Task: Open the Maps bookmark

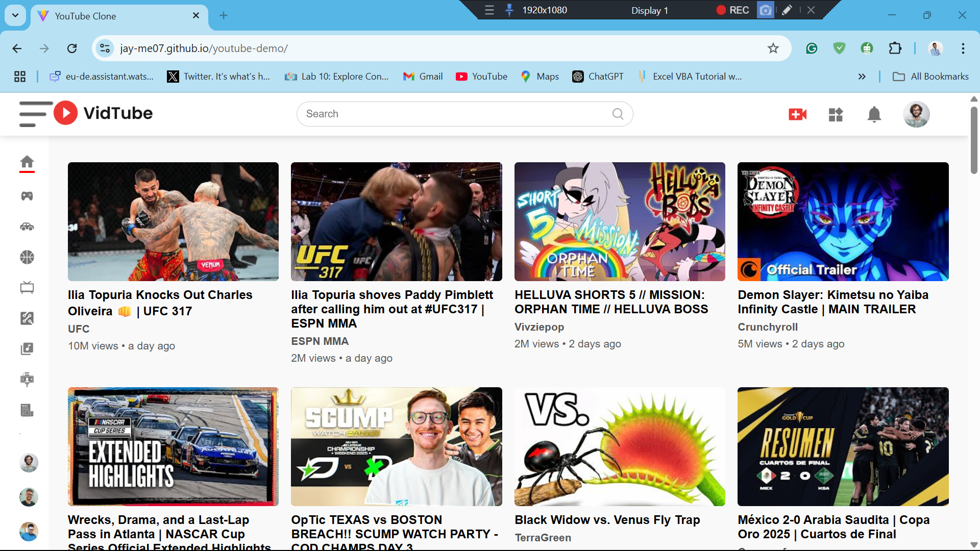Action: click(540, 77)
